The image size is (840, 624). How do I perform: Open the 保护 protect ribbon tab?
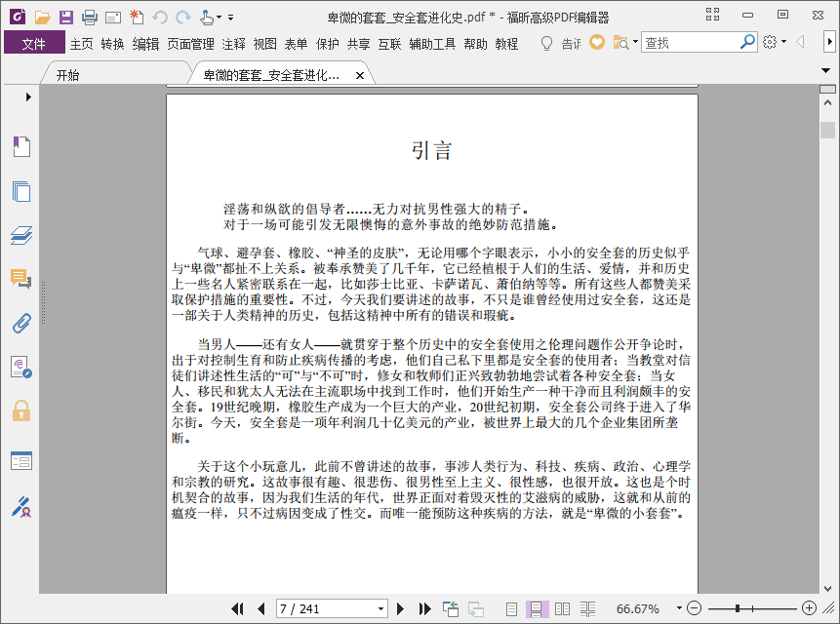pyautogui.click(x=327, y=44)
